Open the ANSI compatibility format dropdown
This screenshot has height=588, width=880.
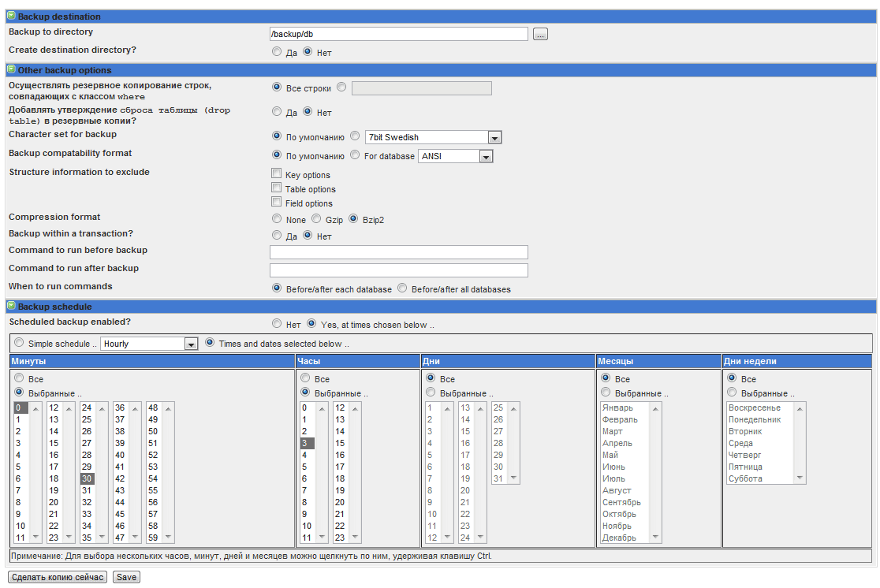(x=487, y=155)
